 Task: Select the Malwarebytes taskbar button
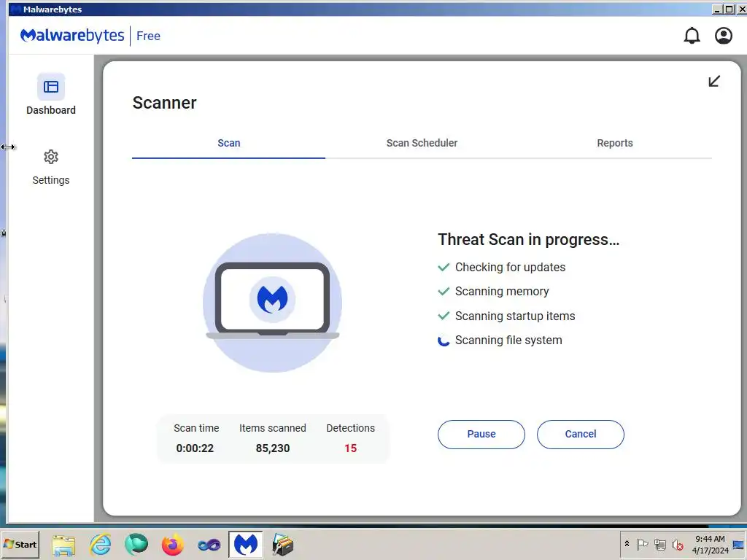pyautogui.click(x=245, y=544)
